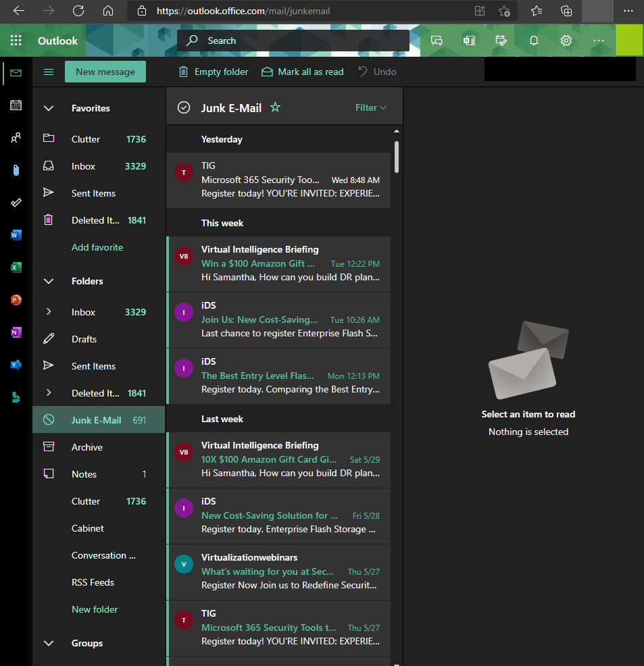Open Clutter folder in Favorites
Viewport: 644px width, 666px height.
99,139
